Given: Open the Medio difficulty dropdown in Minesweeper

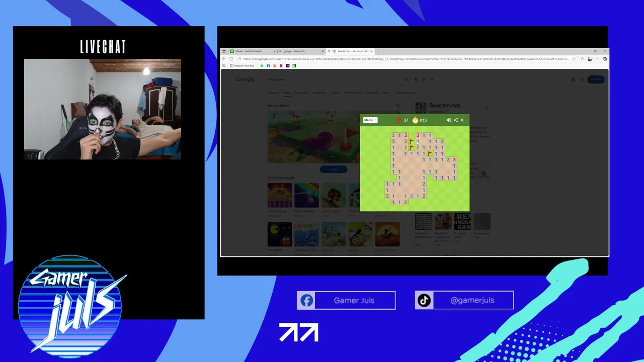Looking at the screenshot, I should coord(370,120).
